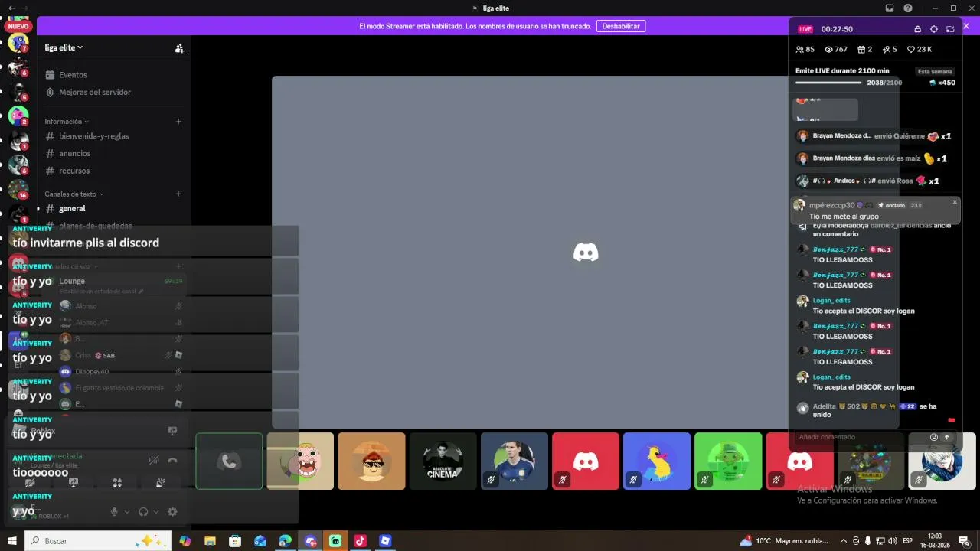Screen dimensions: 980x551
Task: Show hidden system tray icons
Action: (844, 541)
